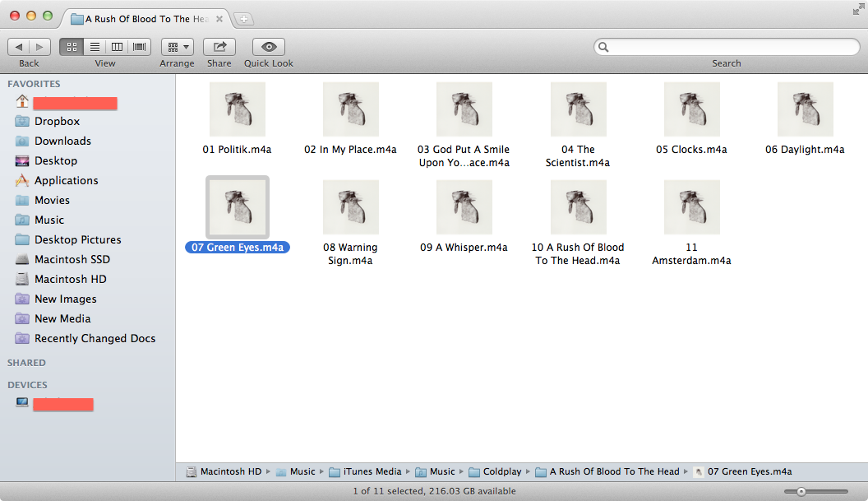Click inside the Search field

click(727, 47)
